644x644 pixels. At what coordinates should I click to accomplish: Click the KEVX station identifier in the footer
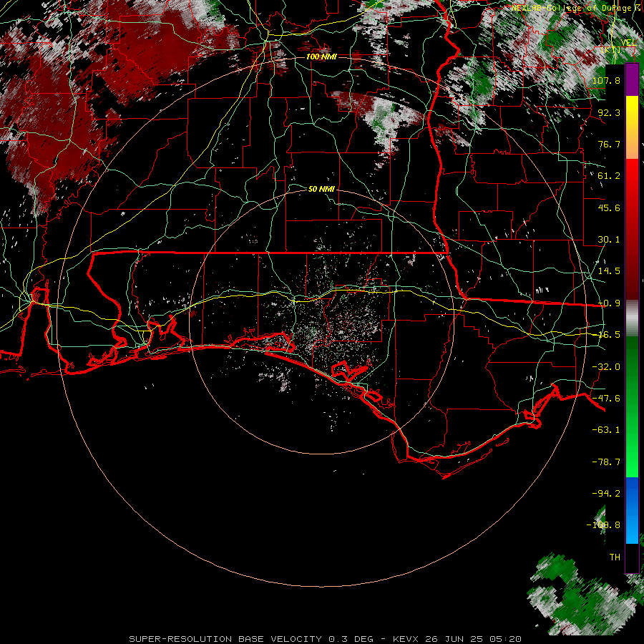406,639
